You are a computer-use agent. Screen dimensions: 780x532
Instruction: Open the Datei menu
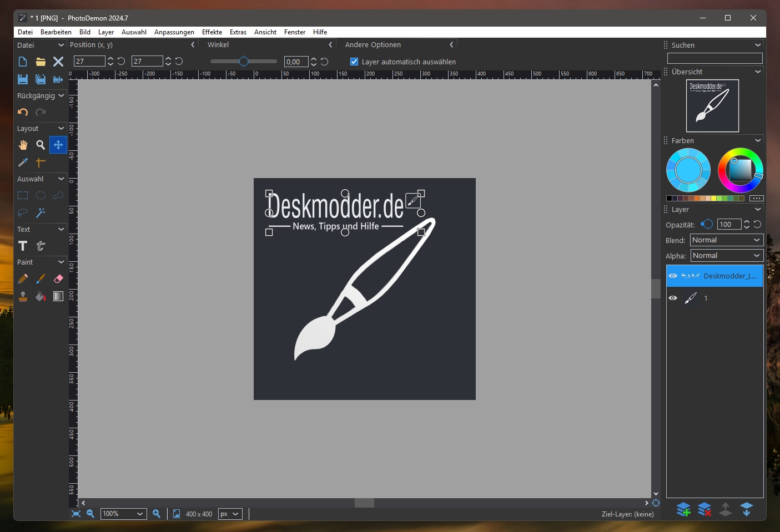click(25, 32)
